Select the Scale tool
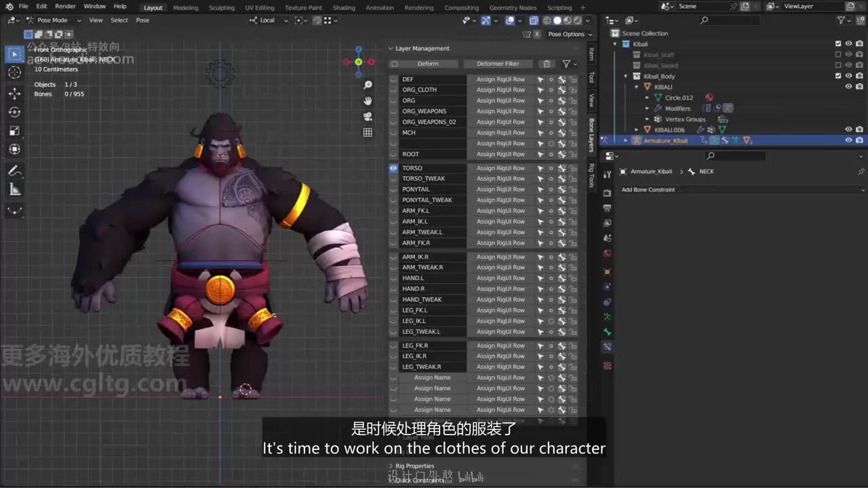This screenshot has height=488, width=868. [14, 131]
